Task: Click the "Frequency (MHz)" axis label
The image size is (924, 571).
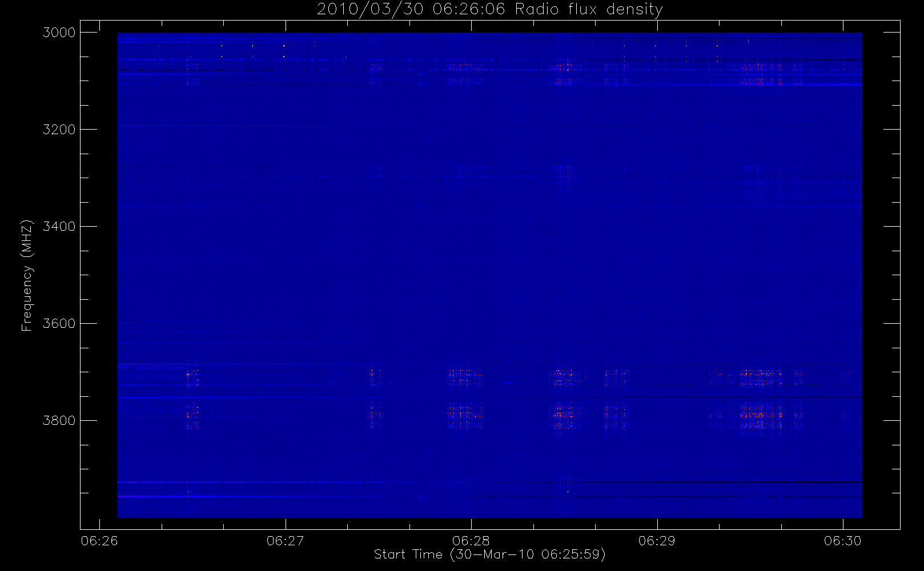Action: 26,275
